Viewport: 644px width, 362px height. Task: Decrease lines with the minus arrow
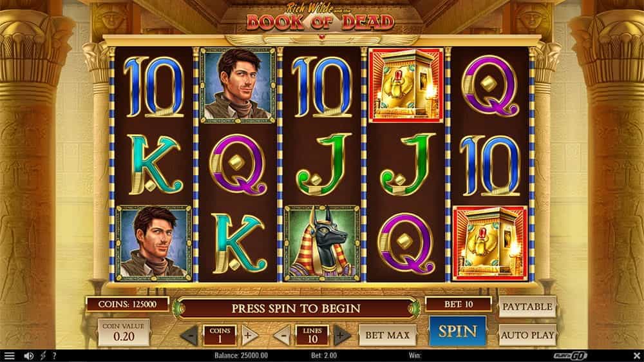click(x=282, y=336)
